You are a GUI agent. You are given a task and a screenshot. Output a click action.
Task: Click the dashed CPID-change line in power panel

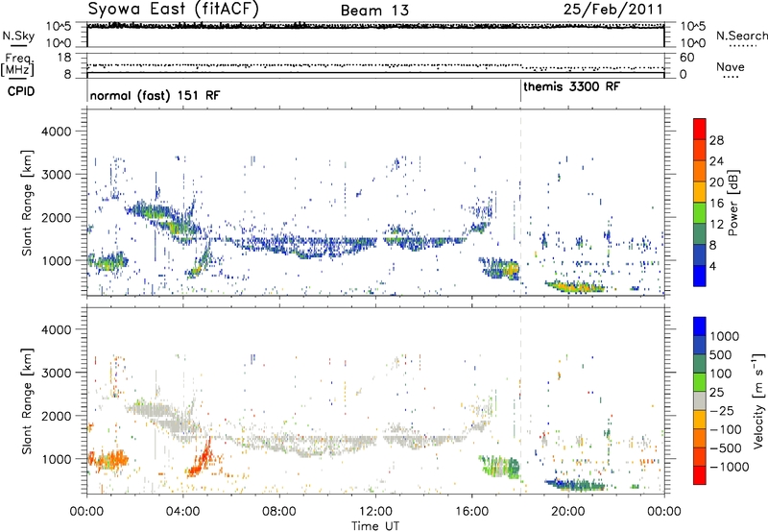(520, 203)
